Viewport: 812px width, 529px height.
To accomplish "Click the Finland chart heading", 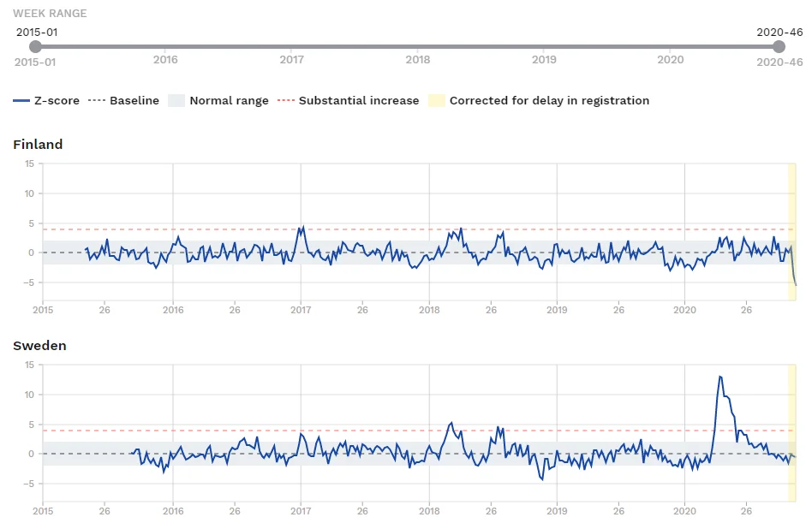I will [38, 145].
